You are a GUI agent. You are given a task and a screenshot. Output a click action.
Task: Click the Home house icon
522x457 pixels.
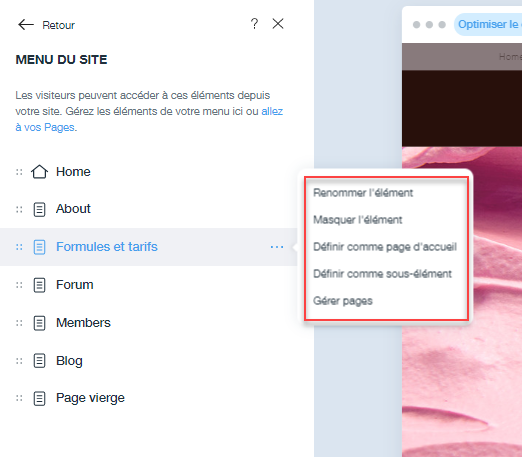(x=39, y=172)
